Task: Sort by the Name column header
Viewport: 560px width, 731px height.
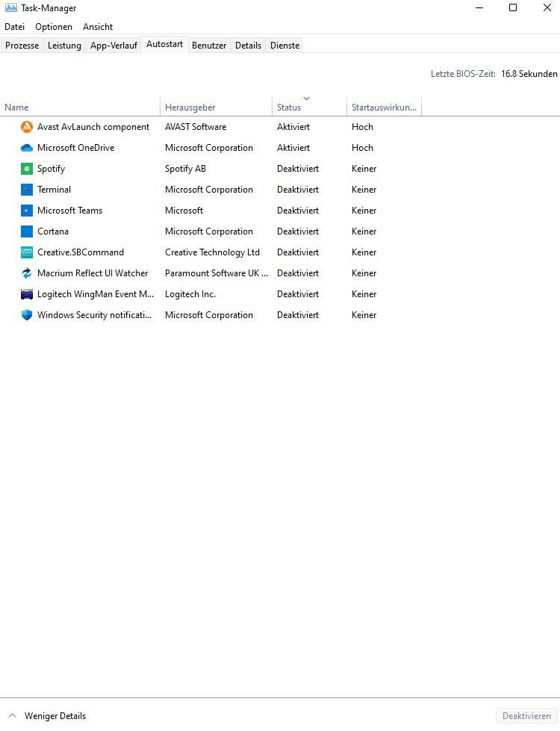Action: 80,107
